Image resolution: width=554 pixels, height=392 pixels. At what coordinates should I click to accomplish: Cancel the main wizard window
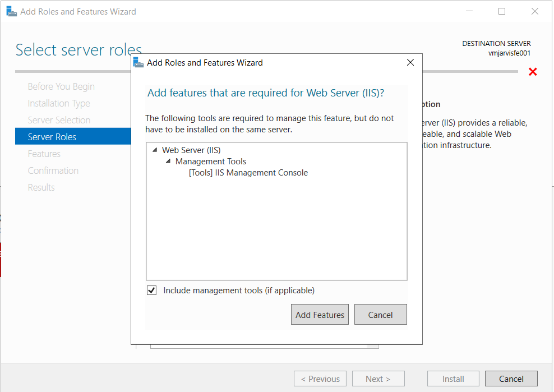[511, 379]
